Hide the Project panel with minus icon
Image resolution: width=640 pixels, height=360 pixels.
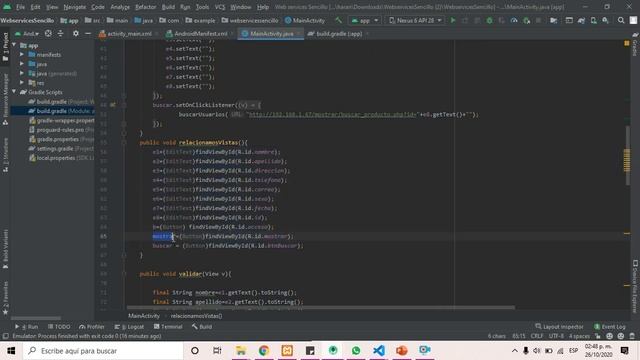tap(88, 33)
